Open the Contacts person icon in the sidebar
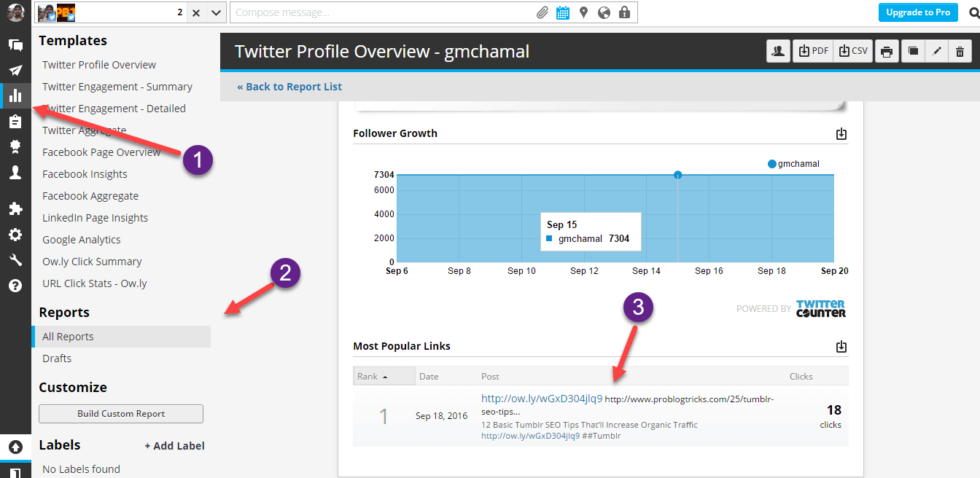Screen dimensions: 980x478 click(15, 172)
